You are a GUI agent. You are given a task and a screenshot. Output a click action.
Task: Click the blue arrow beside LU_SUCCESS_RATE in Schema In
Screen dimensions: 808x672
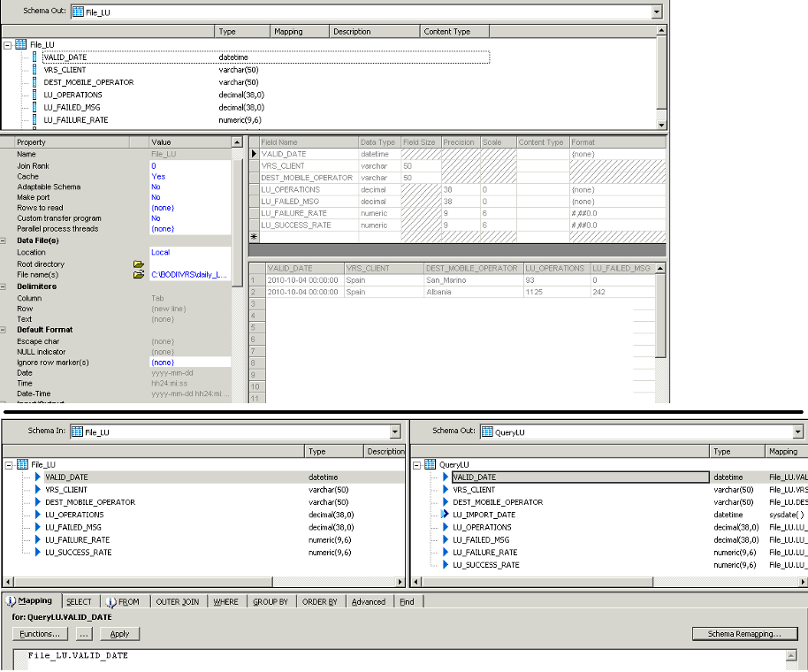pos(38,553)
